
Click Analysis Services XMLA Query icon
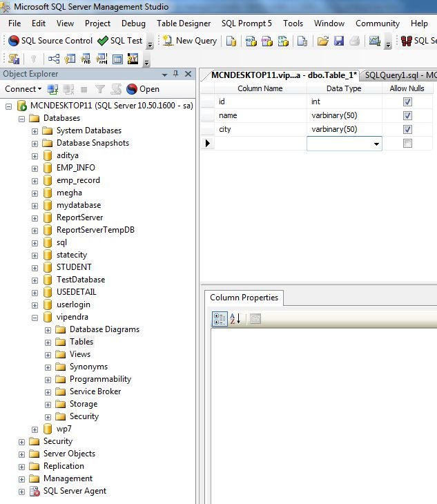(283, 41)
